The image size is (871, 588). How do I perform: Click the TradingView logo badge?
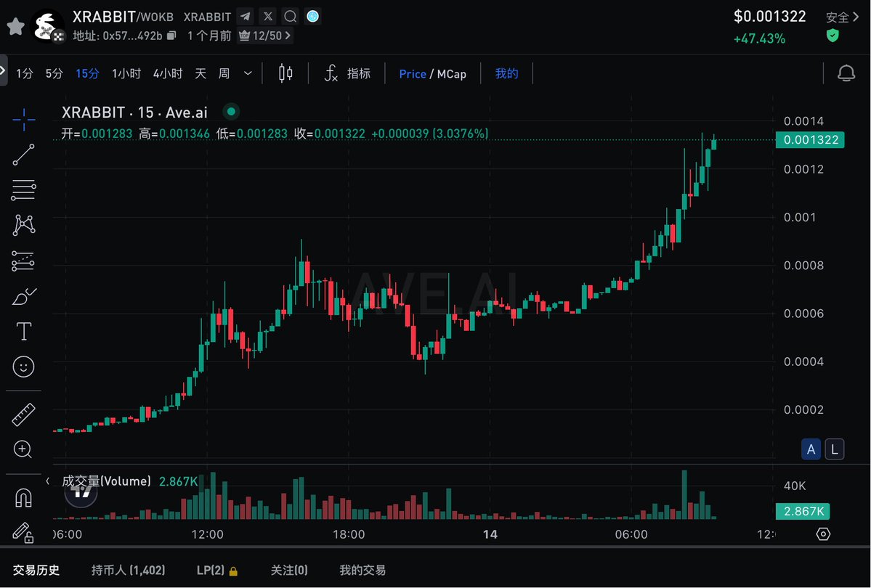[81, 492]
